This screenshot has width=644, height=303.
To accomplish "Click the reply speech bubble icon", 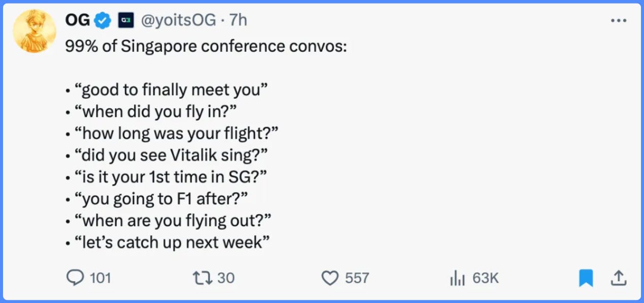I will [x=75, y=278].
